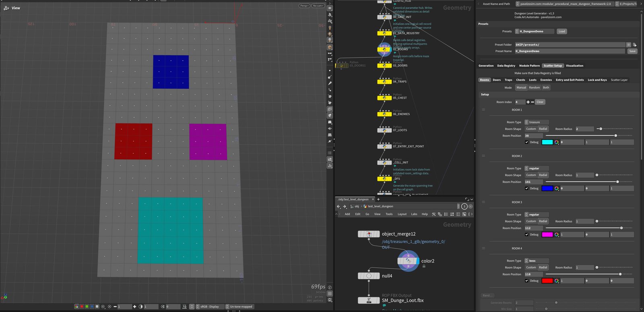This screenshot has width=644, height=312.
Task: Add a new network editor tab
Action: point(378,199)
